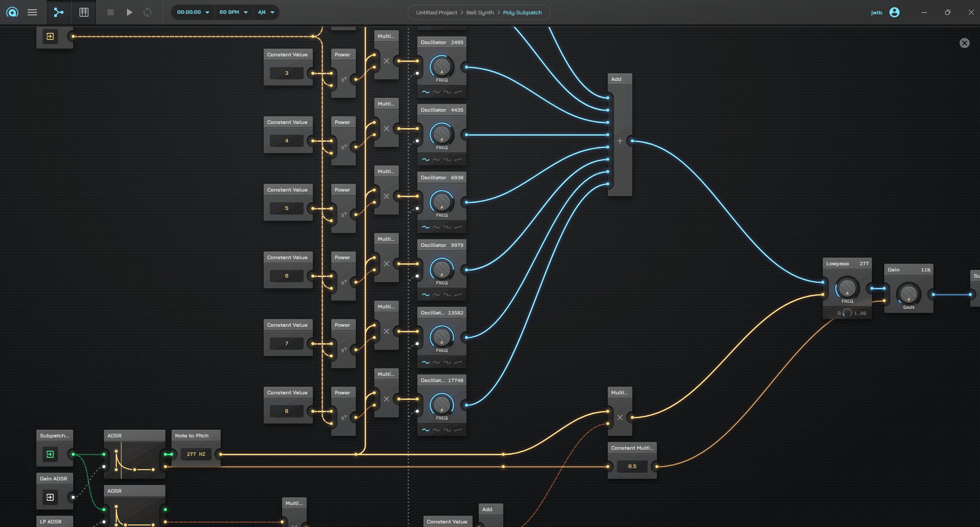
Task: Open the 4/4 time signature dropdown
Action: coord(266,12)
